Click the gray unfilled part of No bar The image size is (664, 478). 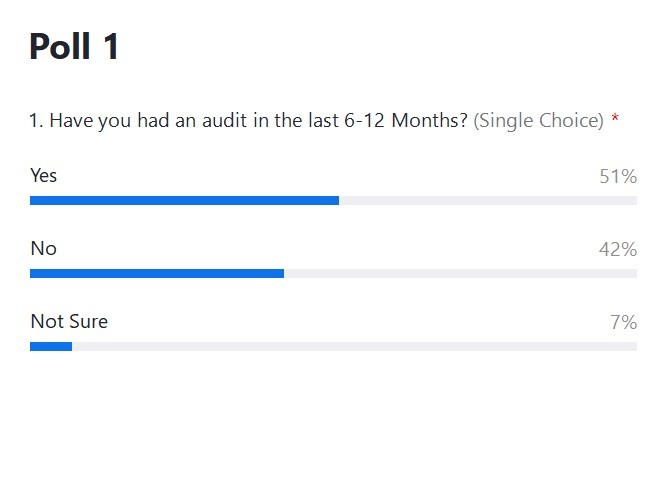coord(460,274)
